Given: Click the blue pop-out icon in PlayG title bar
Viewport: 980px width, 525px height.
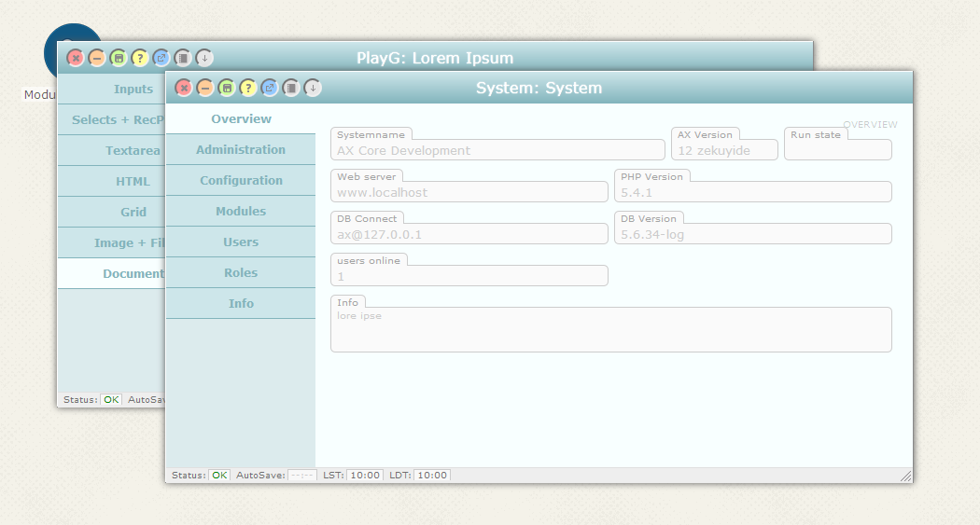Looking at the screenshot, I should 161,58.
